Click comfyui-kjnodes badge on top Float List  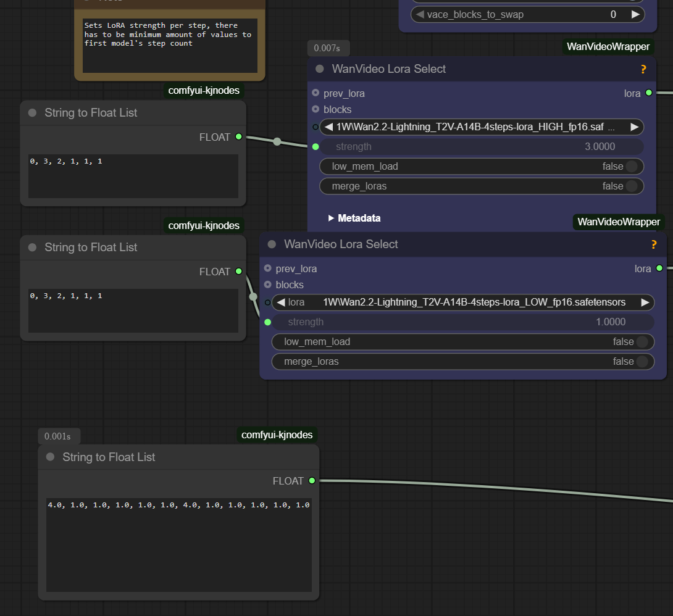pos(204,91)
